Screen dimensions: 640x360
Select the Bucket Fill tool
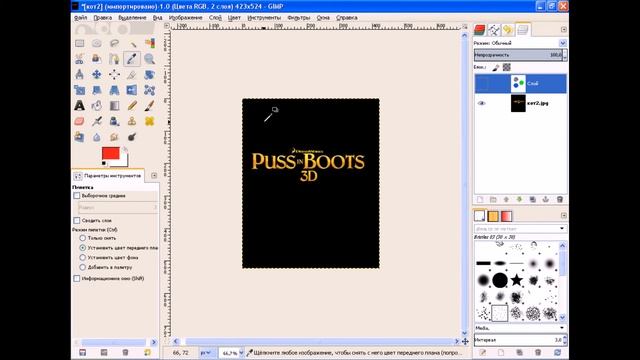(x=97, y=105)
